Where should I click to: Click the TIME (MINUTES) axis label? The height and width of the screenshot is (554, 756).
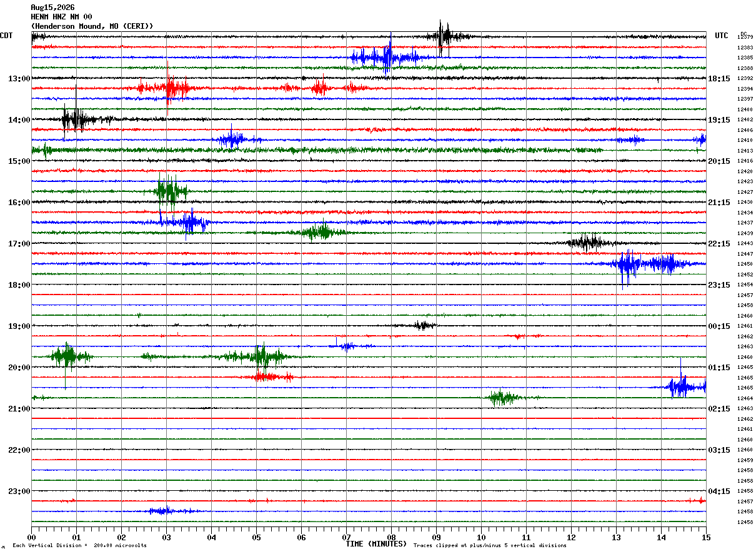376,544
